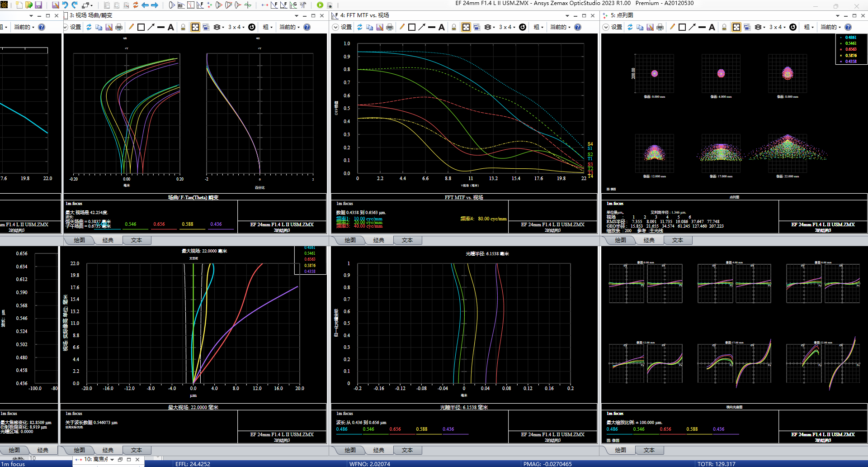The height and width of the screenshot is (467, 868).
Task: Open the ray fan (RI) analysis
Action: 181,5
